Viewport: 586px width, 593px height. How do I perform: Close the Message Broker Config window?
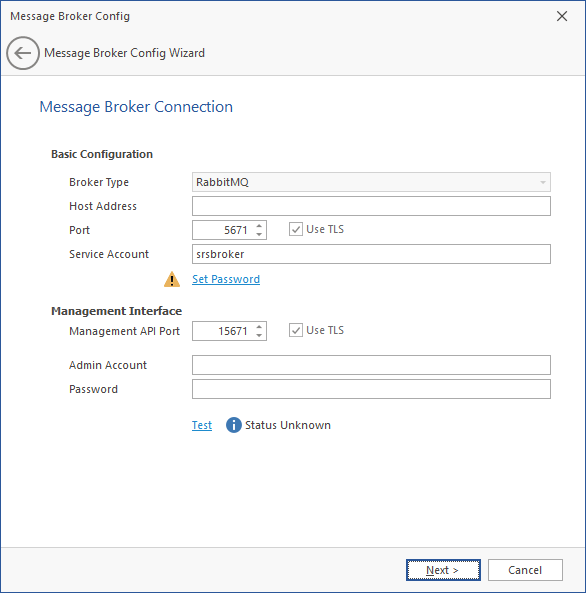[562, 16]
